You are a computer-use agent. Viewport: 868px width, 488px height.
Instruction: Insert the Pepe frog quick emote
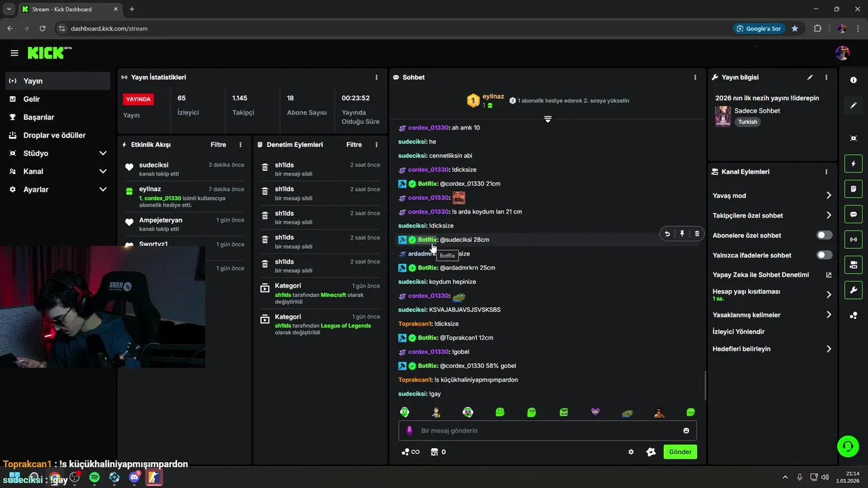click(x=627, y=412)
